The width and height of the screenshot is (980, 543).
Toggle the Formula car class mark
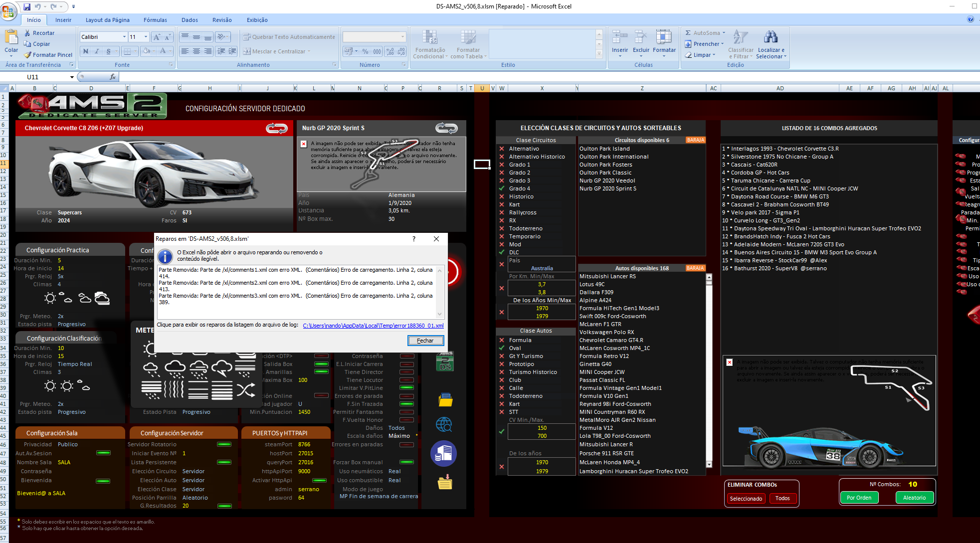(x=502, y=340)
